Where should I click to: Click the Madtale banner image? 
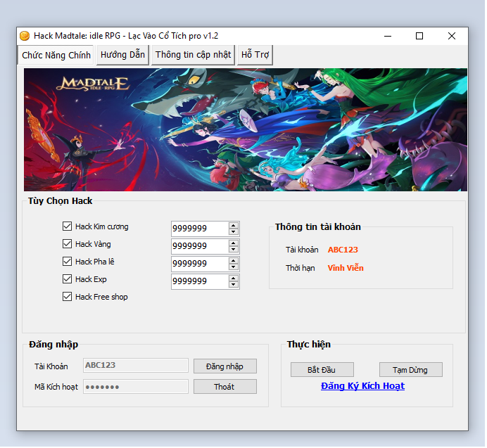(246, 129)
